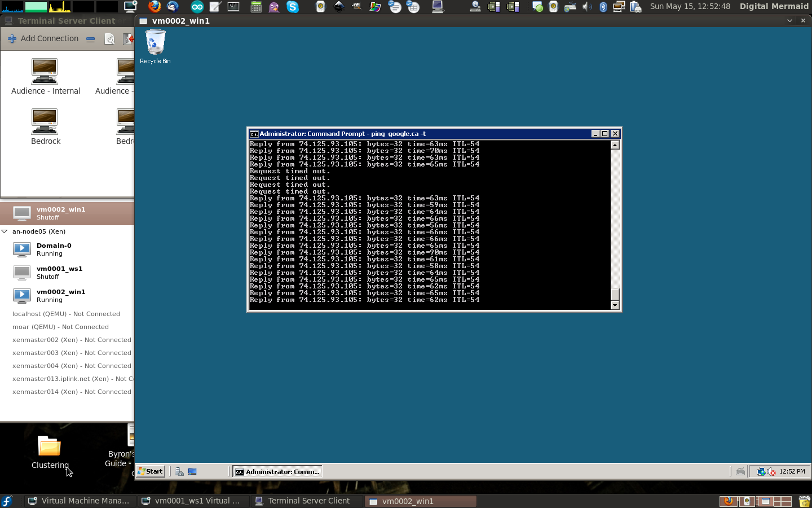Click the Windows Start button
The height and width of the screenshot is (508, 812).
point(151,471)
